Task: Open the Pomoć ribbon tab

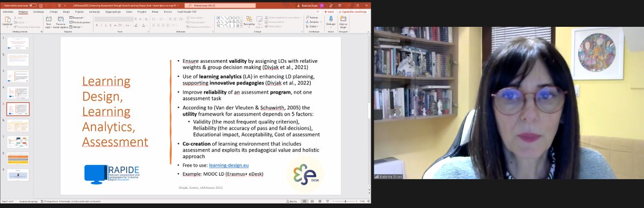Action: click(x=168, y=12)
